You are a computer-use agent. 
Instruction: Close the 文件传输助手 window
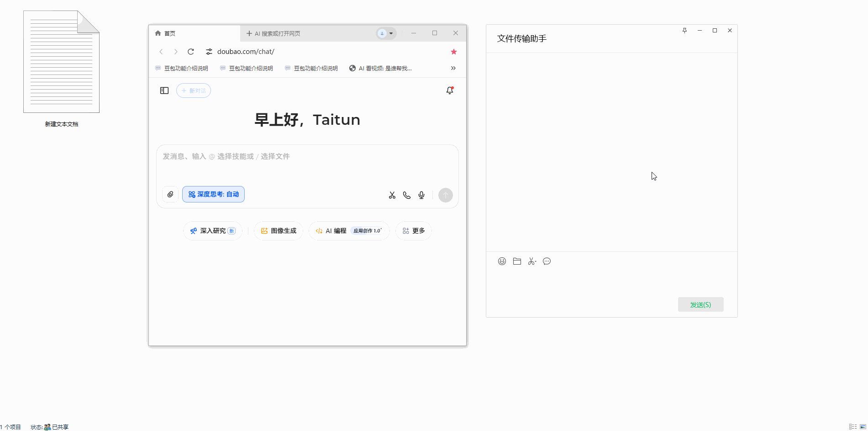730,31
